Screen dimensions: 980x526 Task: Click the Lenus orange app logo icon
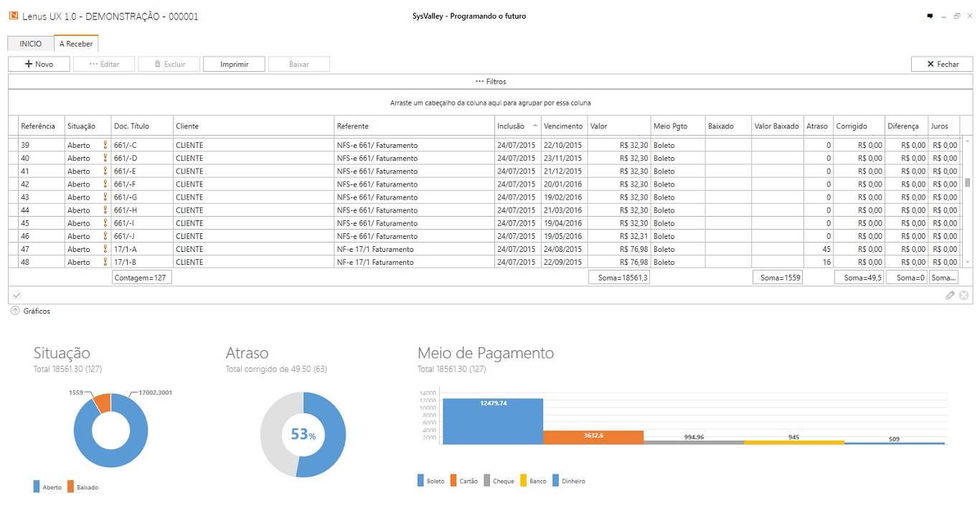pyautogui.click(x=14, y=16)
